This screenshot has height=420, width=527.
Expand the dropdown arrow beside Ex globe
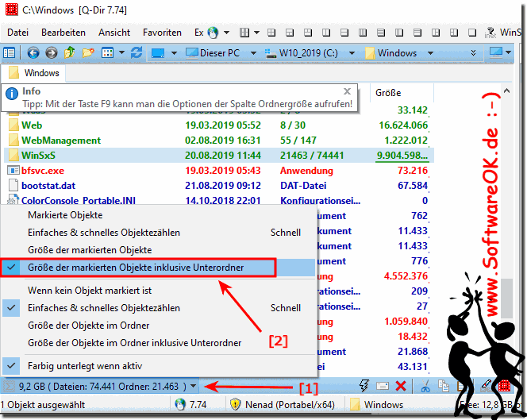226,33
